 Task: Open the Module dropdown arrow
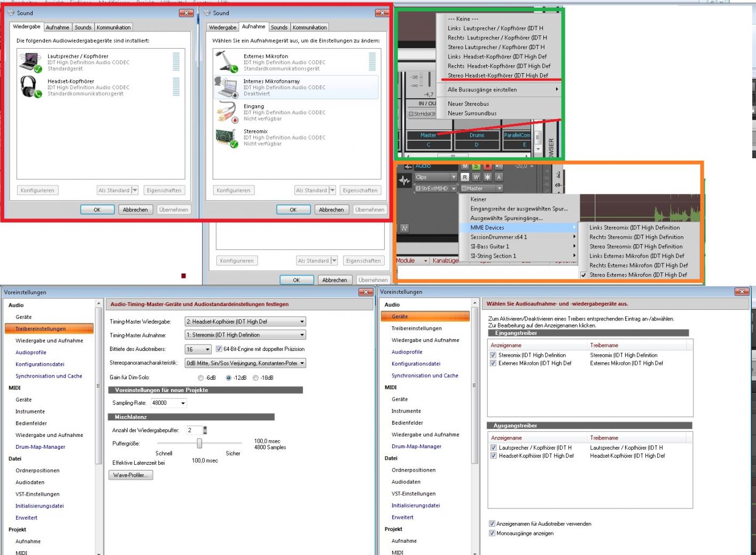pos(426,261)
